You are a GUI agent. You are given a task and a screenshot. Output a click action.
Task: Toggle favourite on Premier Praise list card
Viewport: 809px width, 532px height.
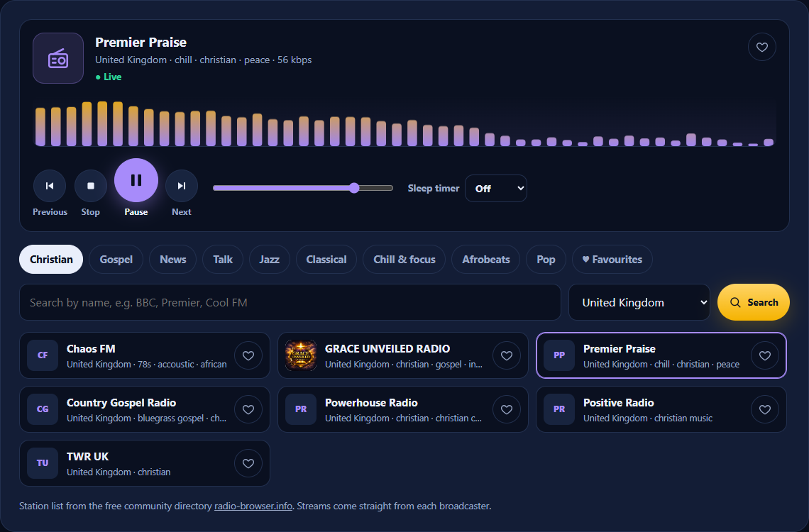click(765, 355)
